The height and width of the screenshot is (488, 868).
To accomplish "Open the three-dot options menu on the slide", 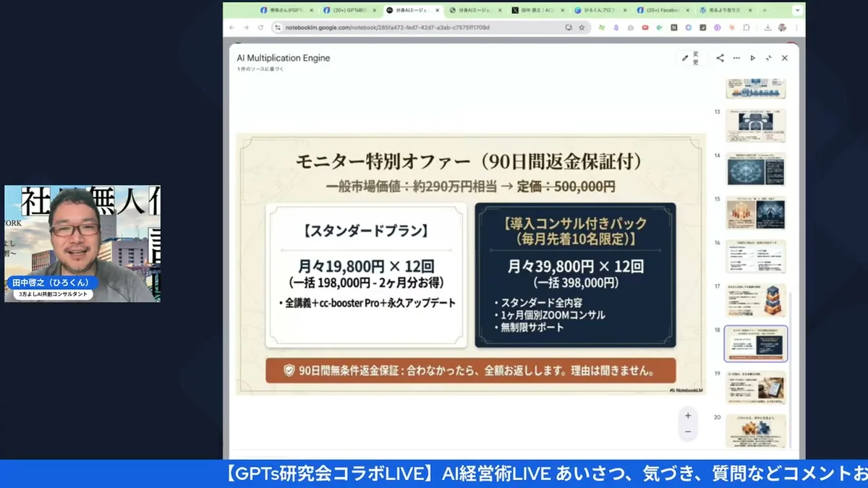I will (736, 58).
